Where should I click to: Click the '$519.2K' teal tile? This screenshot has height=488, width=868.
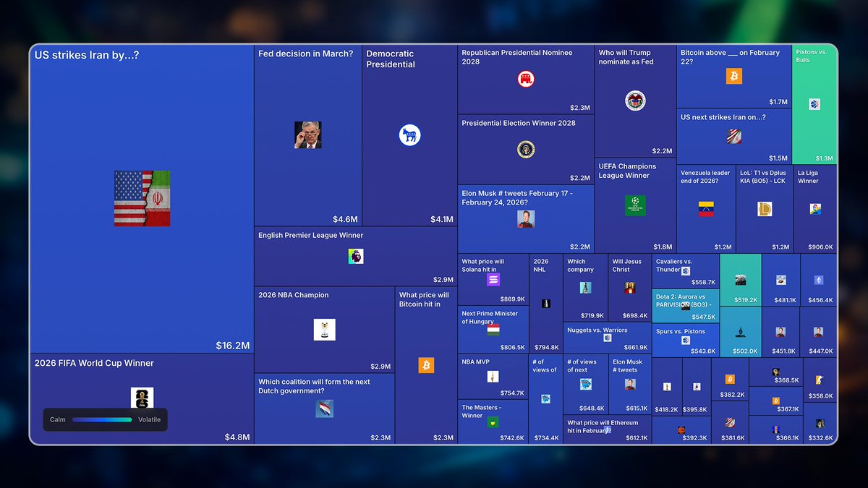click(741, 280)
